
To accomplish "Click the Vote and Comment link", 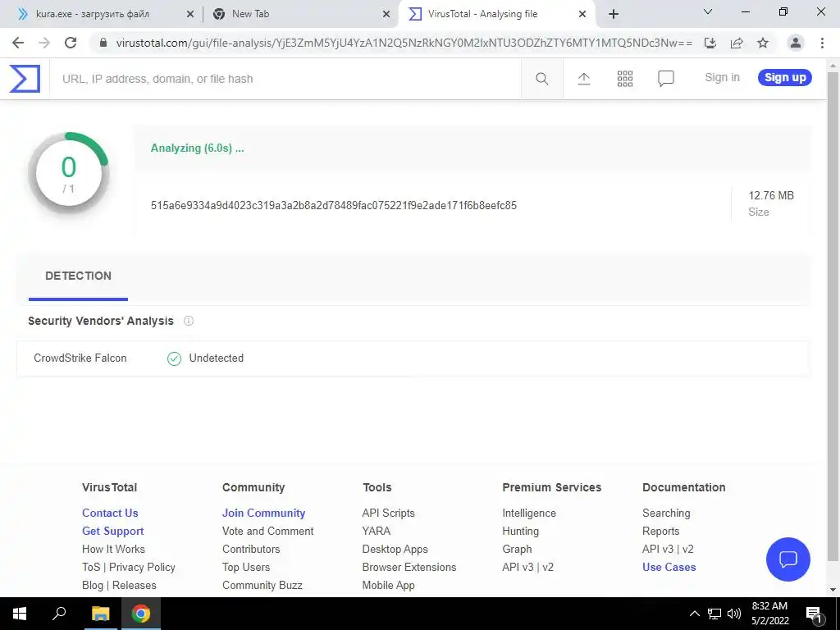I will [268, 532].
